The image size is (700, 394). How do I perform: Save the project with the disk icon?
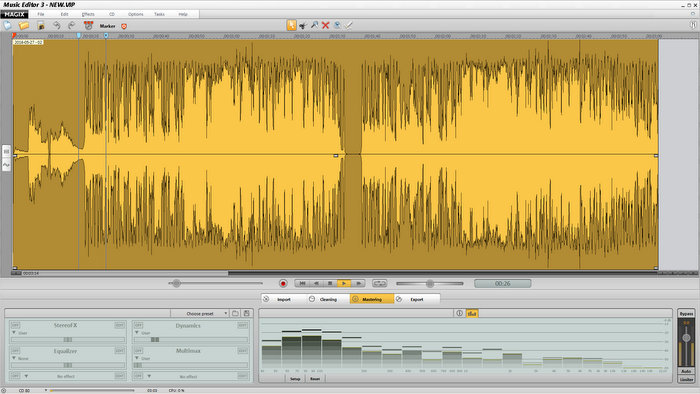click(x=41, y=25)
